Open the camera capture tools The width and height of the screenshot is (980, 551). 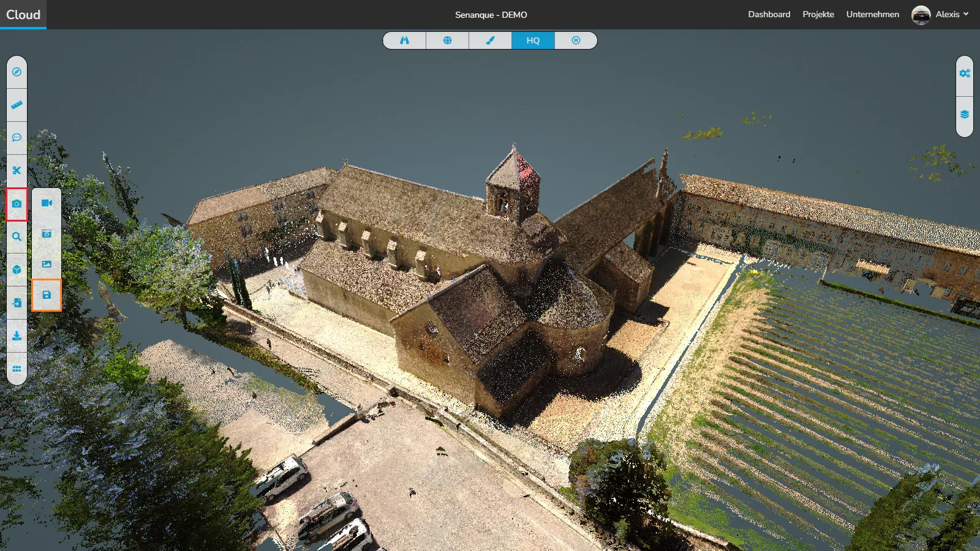pyautogui.click(x=17, y=204)
